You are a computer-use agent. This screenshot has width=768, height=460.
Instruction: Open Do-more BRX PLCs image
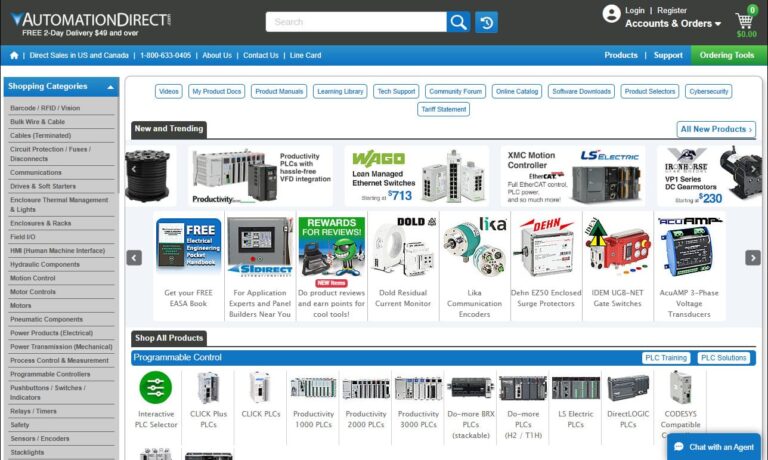click(471, 388)
